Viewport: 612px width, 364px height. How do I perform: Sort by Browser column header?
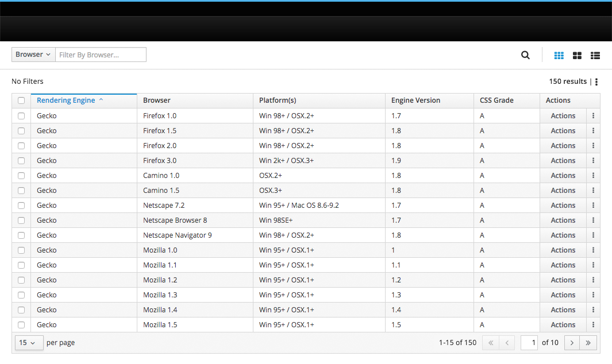(195, 100)
